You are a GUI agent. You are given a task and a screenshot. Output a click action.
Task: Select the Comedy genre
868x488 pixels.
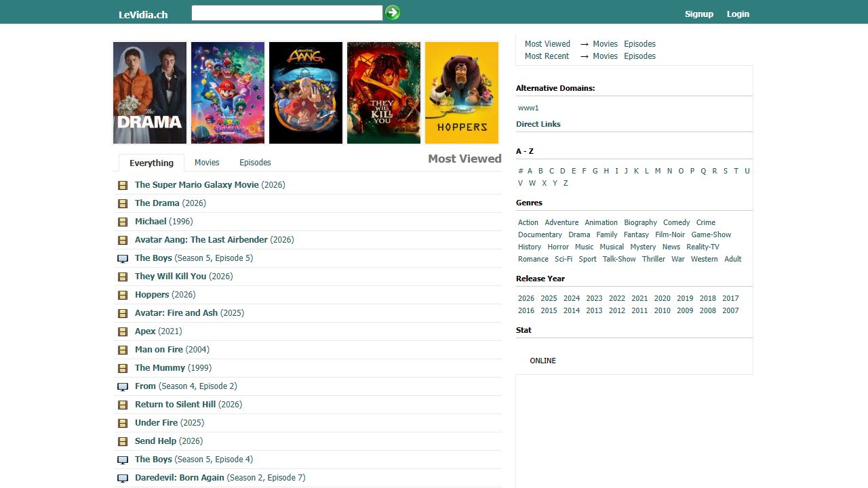click(676, 222)
